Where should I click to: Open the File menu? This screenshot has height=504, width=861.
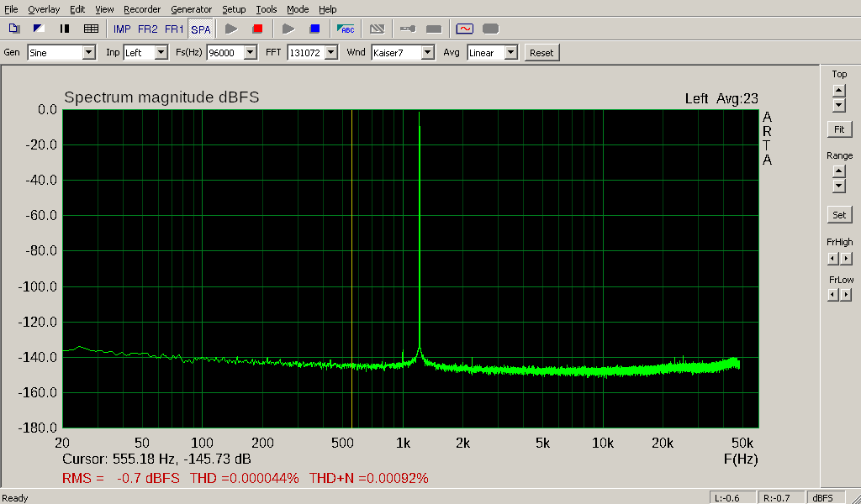11,9
